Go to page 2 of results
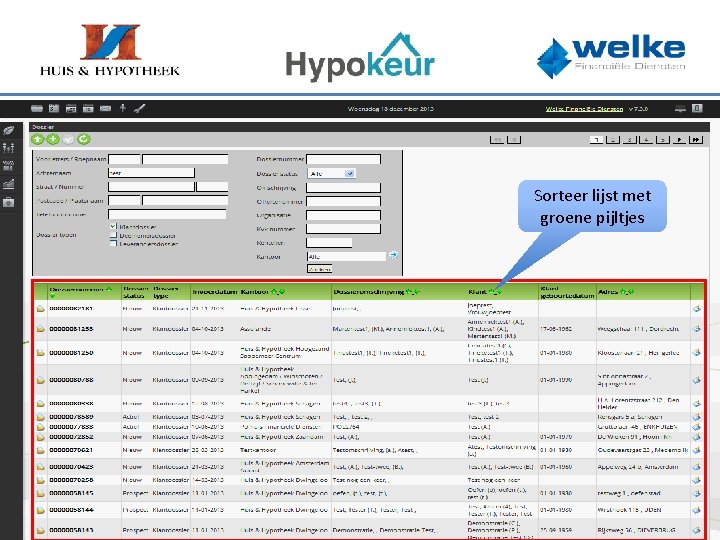 click(x=613, y=140)
